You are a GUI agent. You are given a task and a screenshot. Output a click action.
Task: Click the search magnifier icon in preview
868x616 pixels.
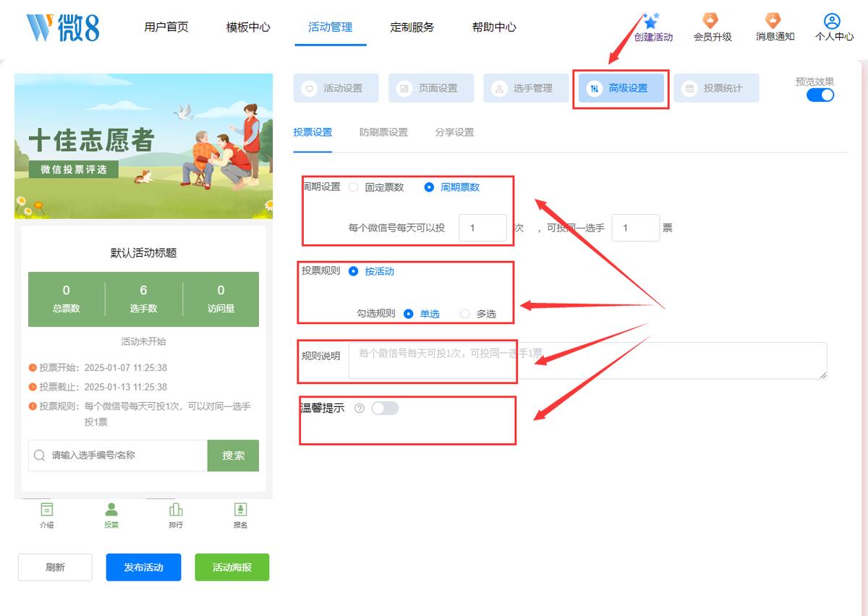(39, 455)
